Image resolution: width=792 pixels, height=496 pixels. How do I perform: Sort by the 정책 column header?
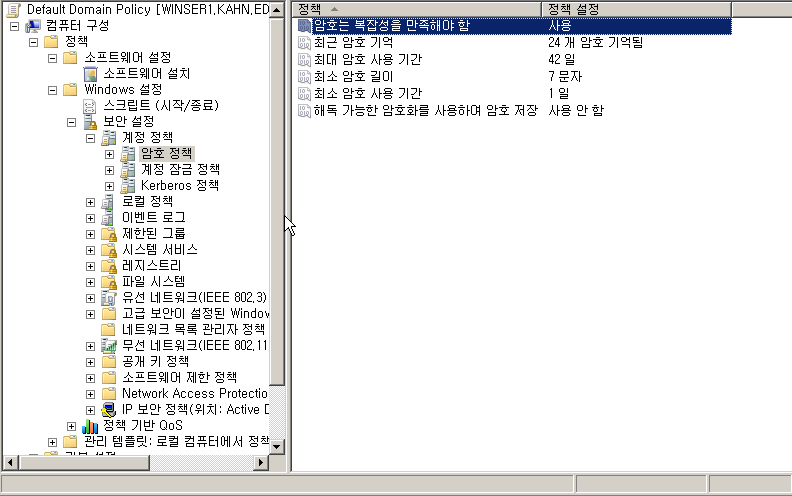[x=417, y=9]
